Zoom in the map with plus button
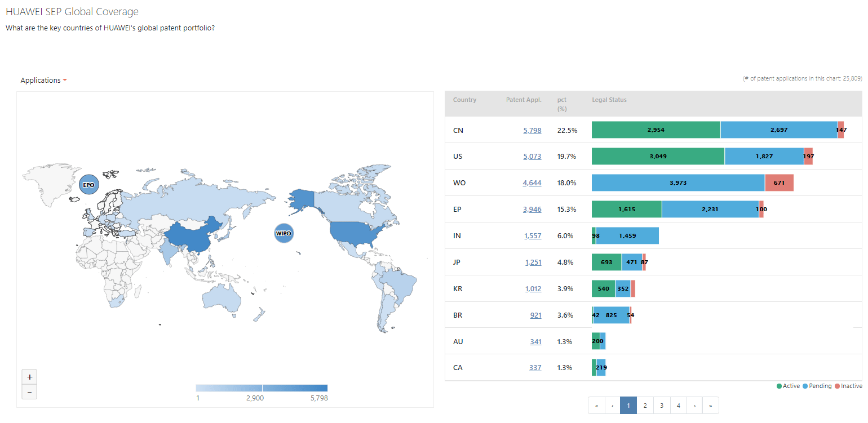This screenshot has height=423, width=868. pos(29,377)
